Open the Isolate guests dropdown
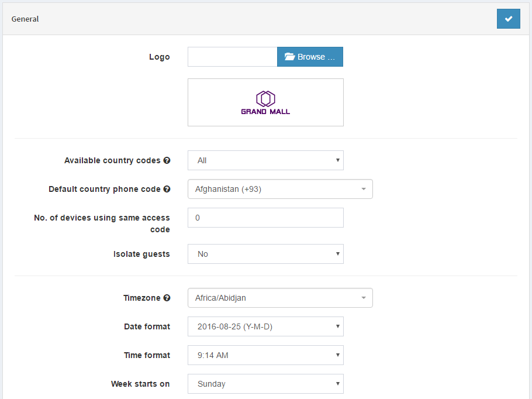 [x=265, y=254]
